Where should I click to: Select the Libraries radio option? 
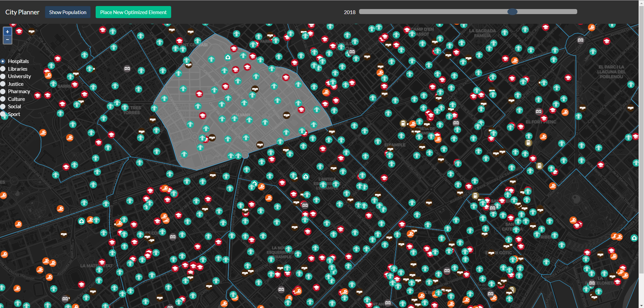click(x=3, y=69)
